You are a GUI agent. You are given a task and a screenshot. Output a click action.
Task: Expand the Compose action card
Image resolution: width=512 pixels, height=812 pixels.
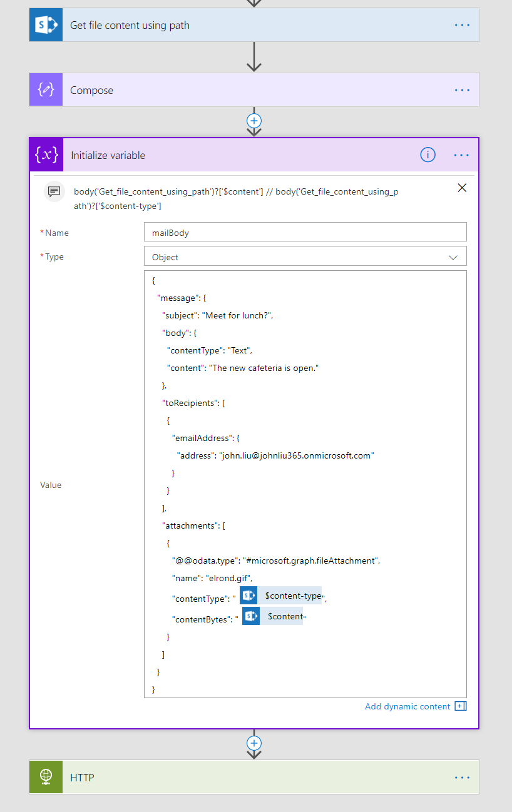[250, 90]
